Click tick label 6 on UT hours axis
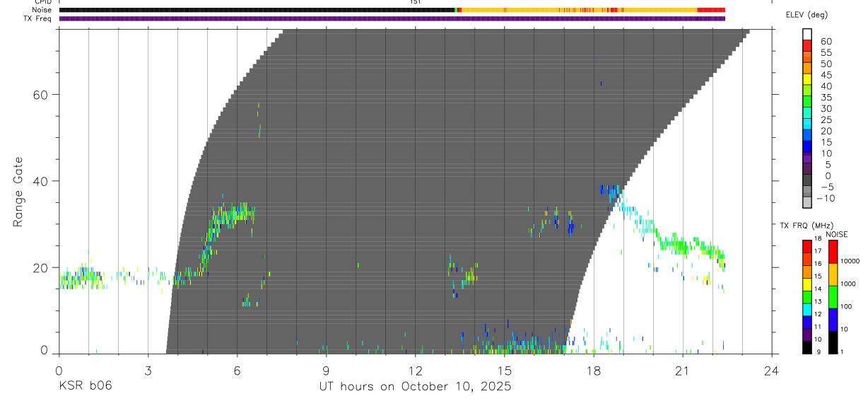868x401 pixels. [x=237, y=371]
